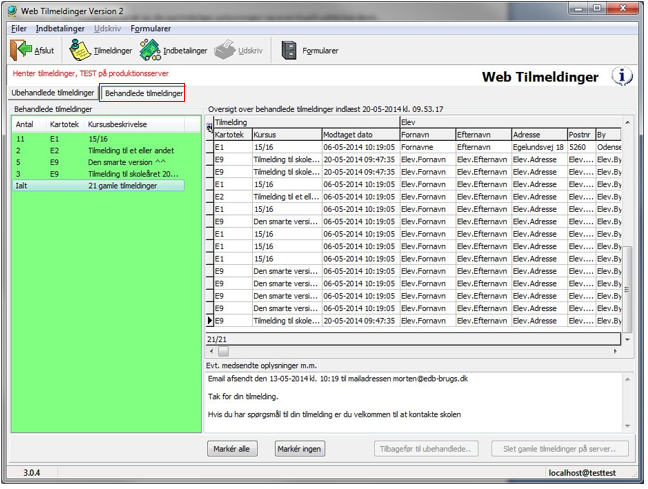Viewport: 648px width, 489px height.
Task: Click the 'Tak for din tilmelding.' text line
Action: [243, 396]
